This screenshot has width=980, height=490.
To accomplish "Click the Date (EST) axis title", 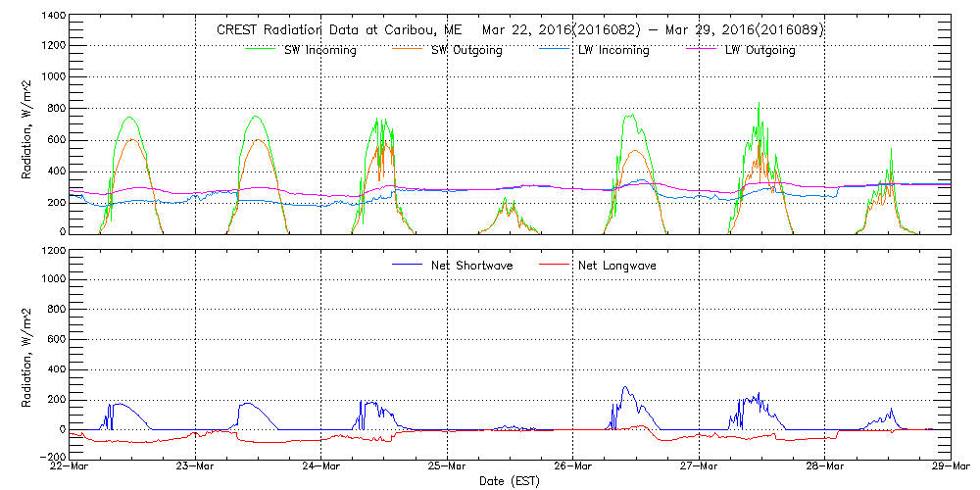I will (510, 481).
